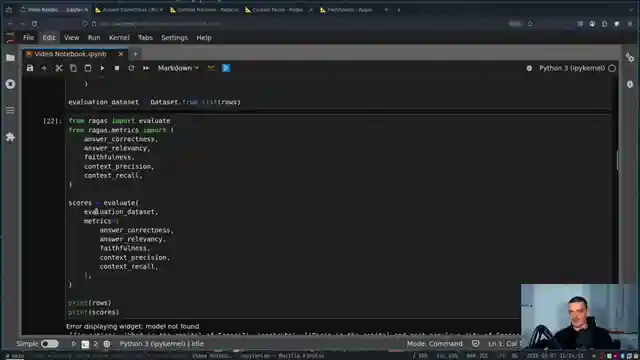Open a new launcher tab
640x360 pixels.
point(135,54)
